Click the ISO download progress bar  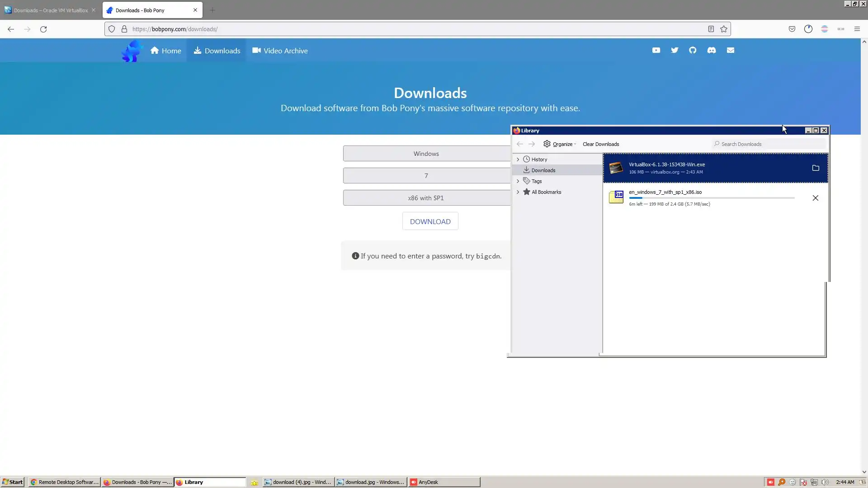point(711,198)
